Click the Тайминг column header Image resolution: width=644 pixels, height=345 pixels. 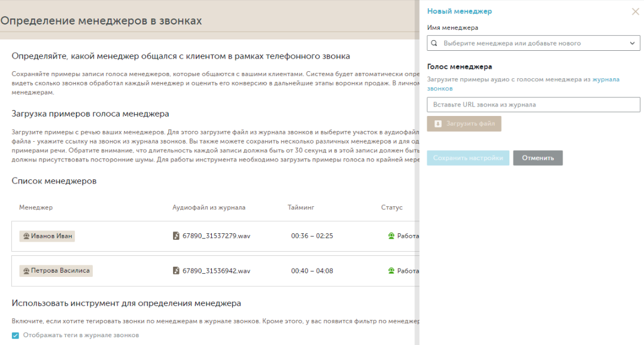[301, 207]
